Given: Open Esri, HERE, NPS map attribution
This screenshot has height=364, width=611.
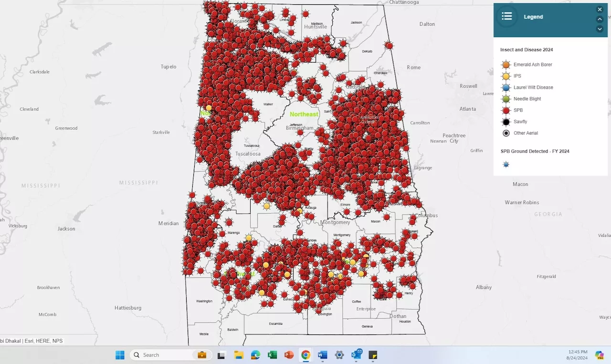Looking at the screenshot, I should [43, 341].
